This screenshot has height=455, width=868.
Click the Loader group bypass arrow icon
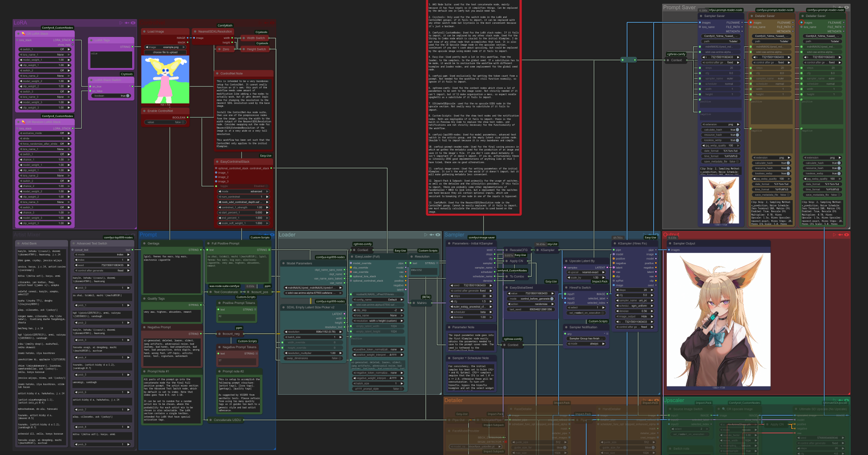coord(425,235)
